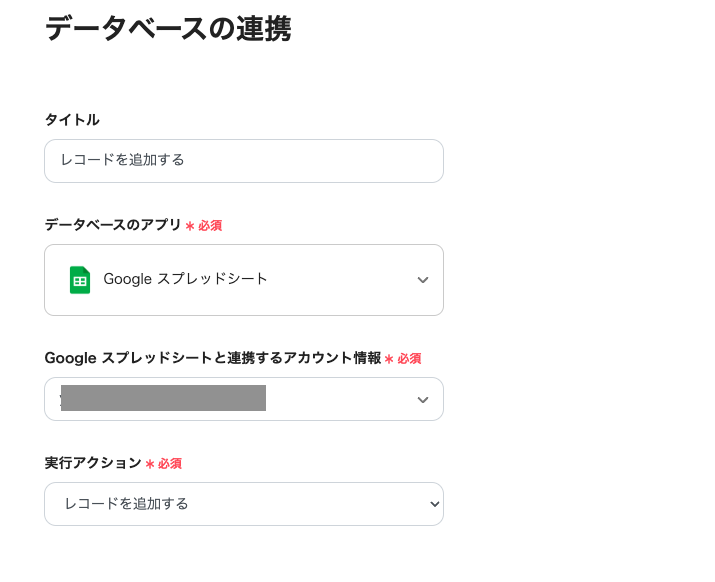Select レコードを追加する in the action select box
The width and height of the screenshot is (715, 582).
(127, 504)
